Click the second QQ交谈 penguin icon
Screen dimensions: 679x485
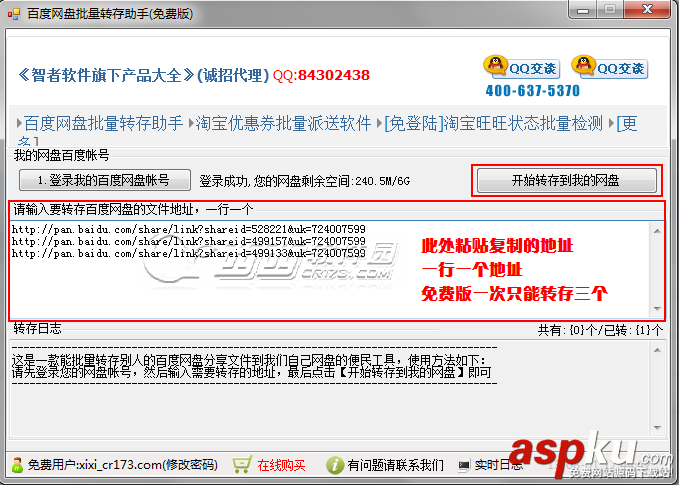583,65
